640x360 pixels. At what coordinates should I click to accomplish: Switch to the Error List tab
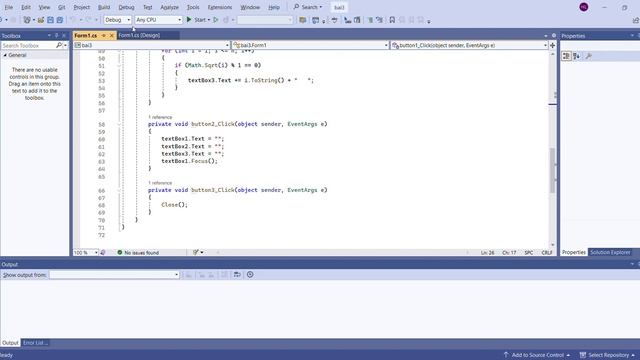tap(35, 343)
